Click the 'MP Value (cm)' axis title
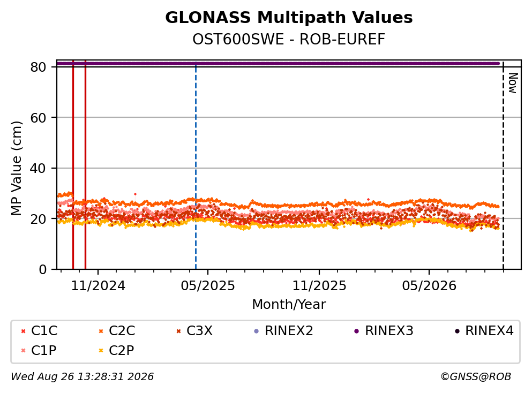Image resolution: width=532 pixels, height=393 pixels. [x=16, y=168]
